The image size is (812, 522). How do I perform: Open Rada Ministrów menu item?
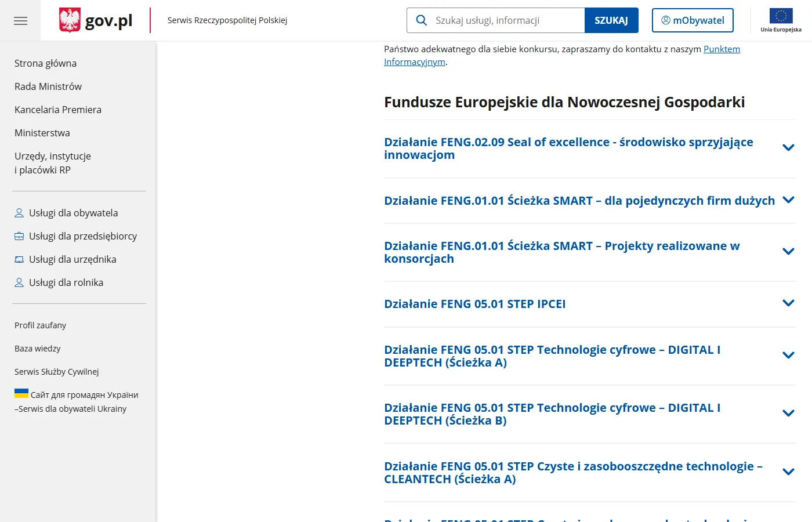48,86
